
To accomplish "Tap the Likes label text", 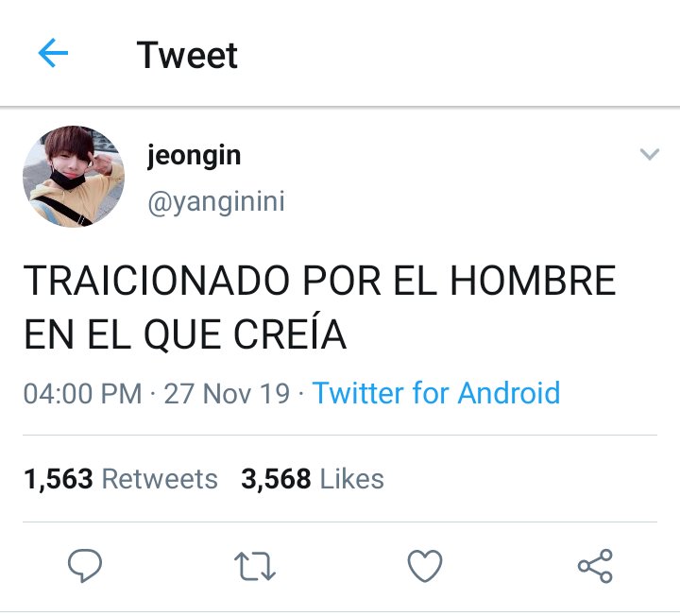I will (x=351, y=479).
